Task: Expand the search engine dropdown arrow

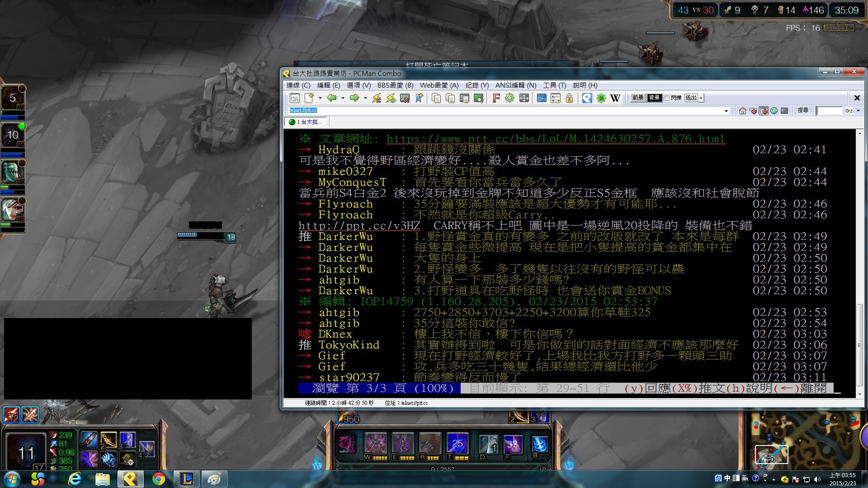Action: click(858, 111)
